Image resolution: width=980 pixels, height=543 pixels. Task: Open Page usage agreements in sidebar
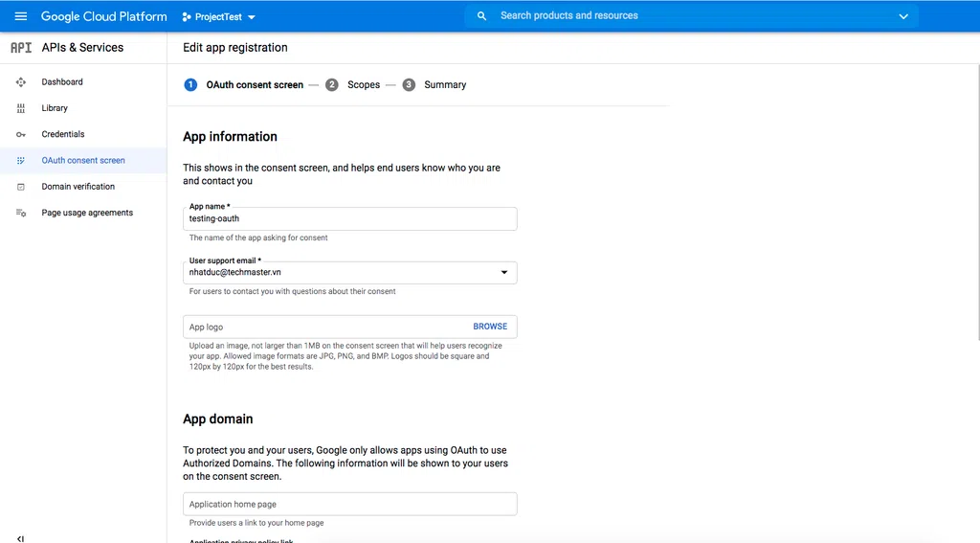83,214
